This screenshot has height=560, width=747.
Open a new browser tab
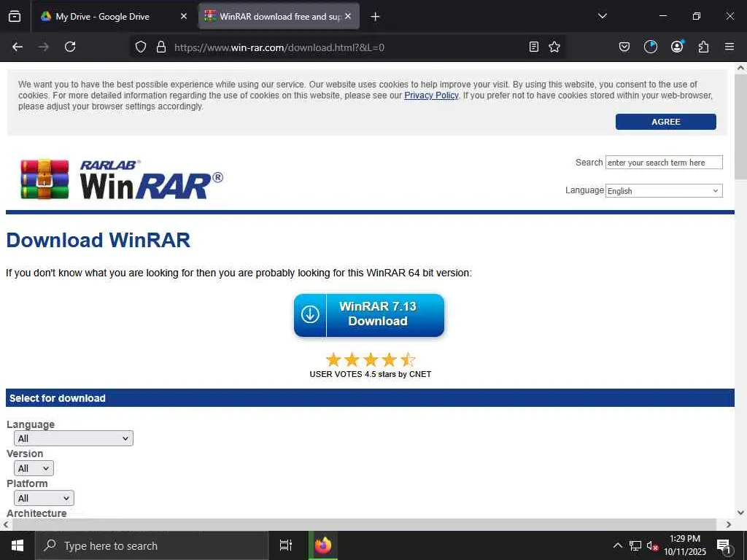(x=375, y=17)
